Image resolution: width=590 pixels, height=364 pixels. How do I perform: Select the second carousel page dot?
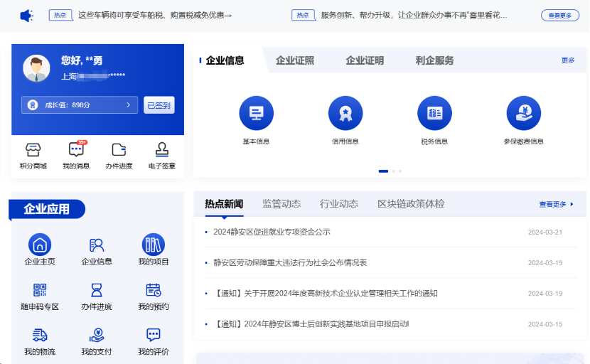click(x=394, y=171)
